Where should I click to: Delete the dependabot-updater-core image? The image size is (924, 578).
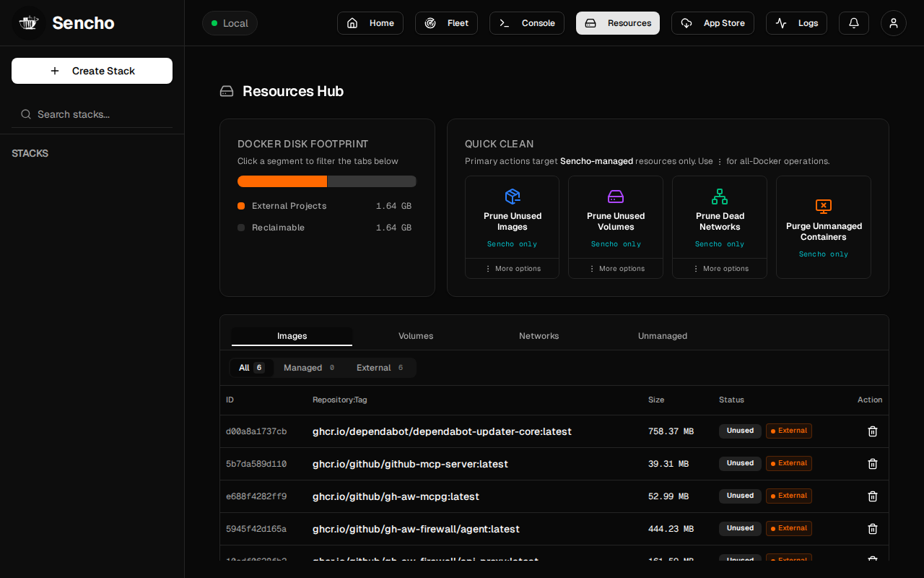[x=873, y=431]
